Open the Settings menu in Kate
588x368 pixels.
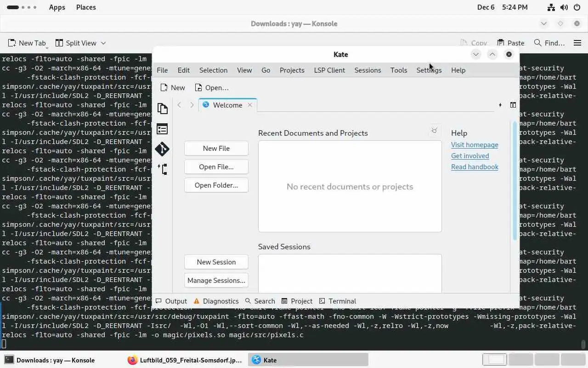[x=429, y=70]
